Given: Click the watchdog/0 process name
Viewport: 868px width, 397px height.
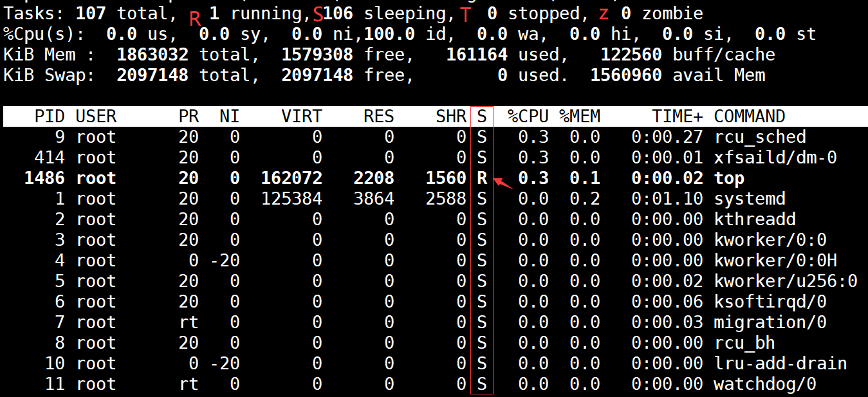Looking at the screenshot, I should tap(765, 384).
